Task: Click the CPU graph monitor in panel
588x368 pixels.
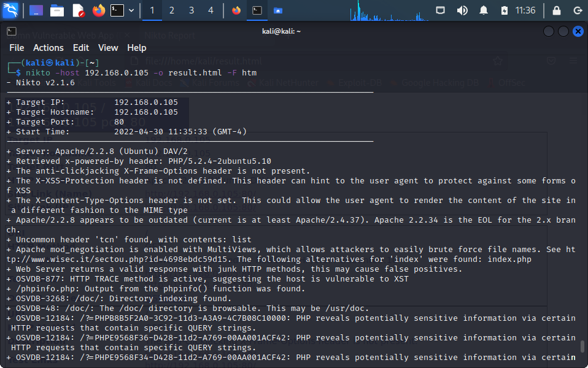Action: (x=389, y=10)
